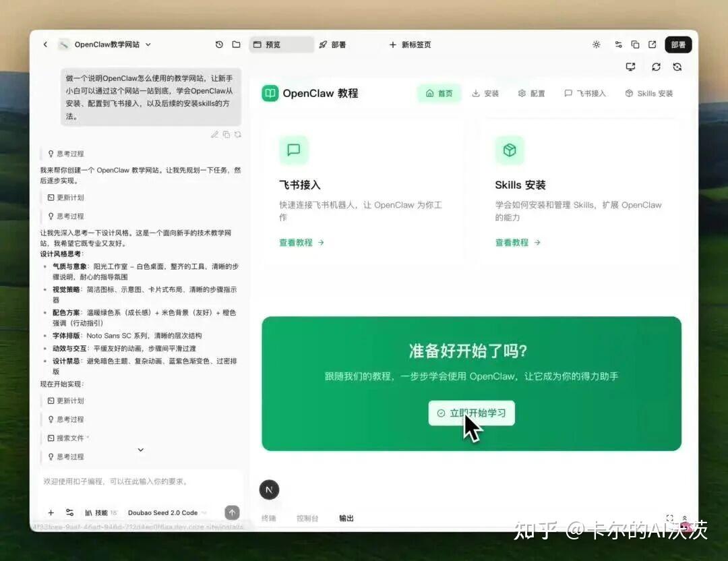The image size is (728, 561).
Task: Click the 立即开始学习 button
Action: pos(471,413)
